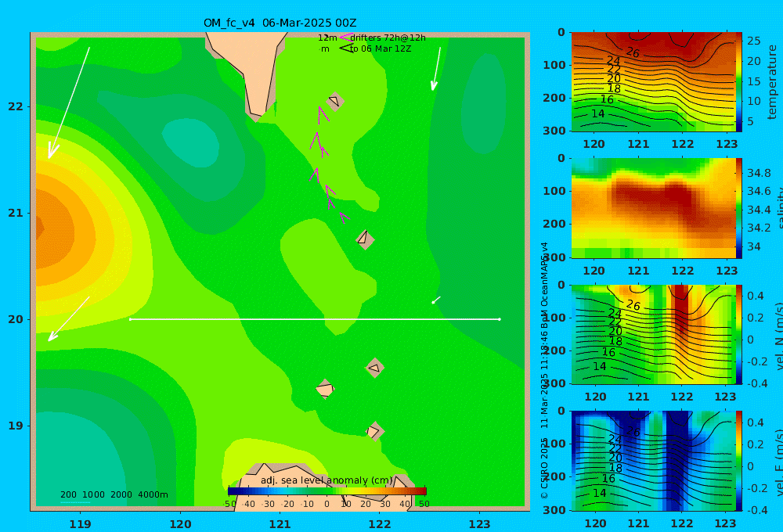Image resolution: width=783 pixels, height=532 pixels.
Task: Click the white 20°N transect line on map
Action: click(315, 319)
